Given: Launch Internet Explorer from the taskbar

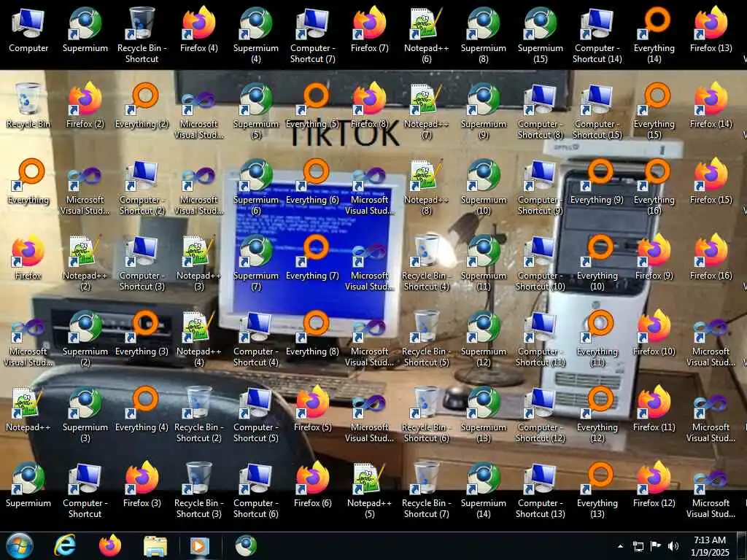Looking at the screenshot, I should (65, 545).
